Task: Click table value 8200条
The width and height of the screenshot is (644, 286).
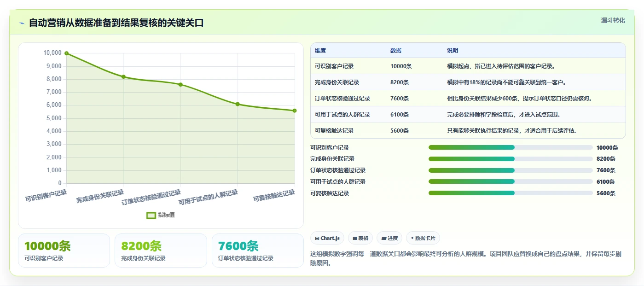Action: [400, 82]
